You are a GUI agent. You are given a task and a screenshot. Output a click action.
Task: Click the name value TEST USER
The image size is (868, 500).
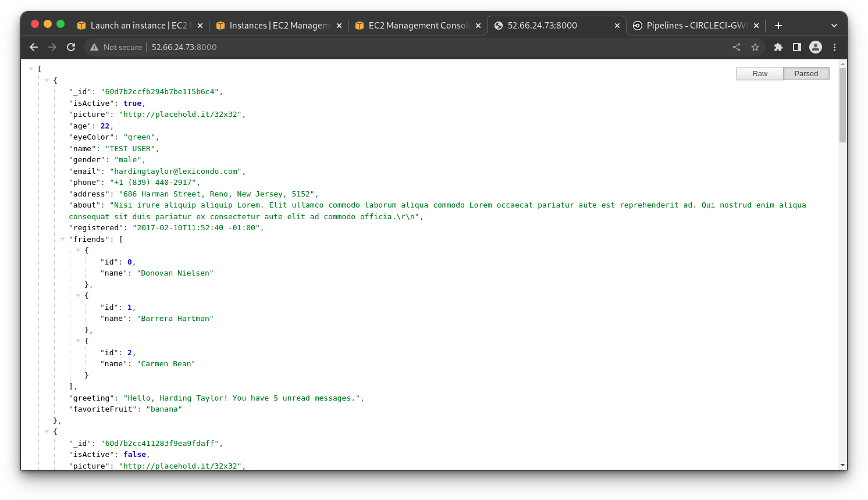(x=130, y=149)
